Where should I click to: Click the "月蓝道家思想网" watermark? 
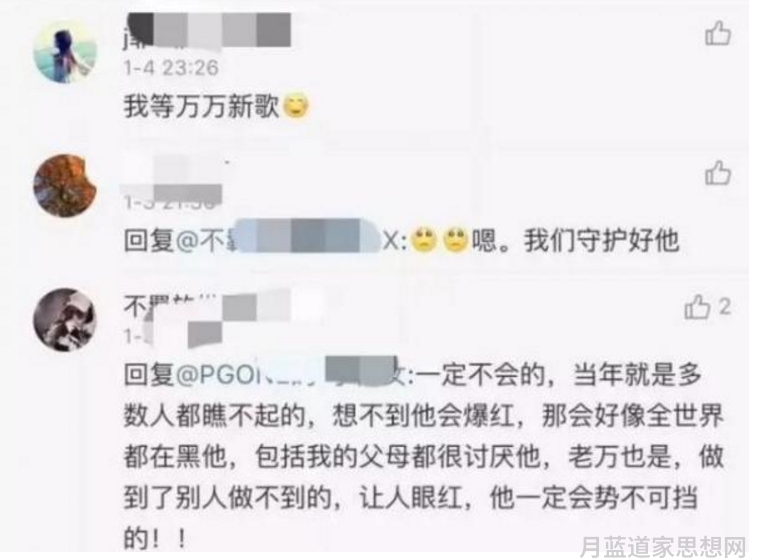point(662,547)
